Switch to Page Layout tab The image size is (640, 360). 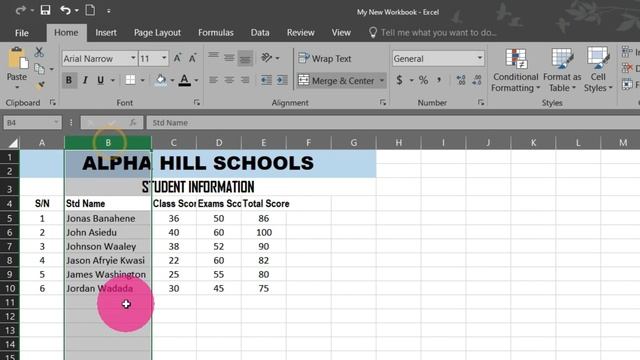coord(157,33)
